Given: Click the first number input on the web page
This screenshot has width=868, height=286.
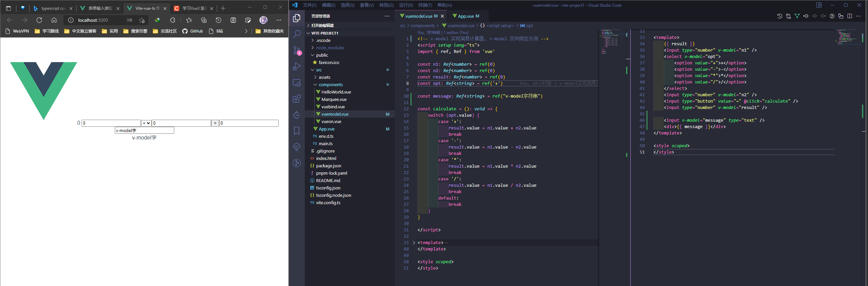Looking at the screenshot, I should 111,123.
